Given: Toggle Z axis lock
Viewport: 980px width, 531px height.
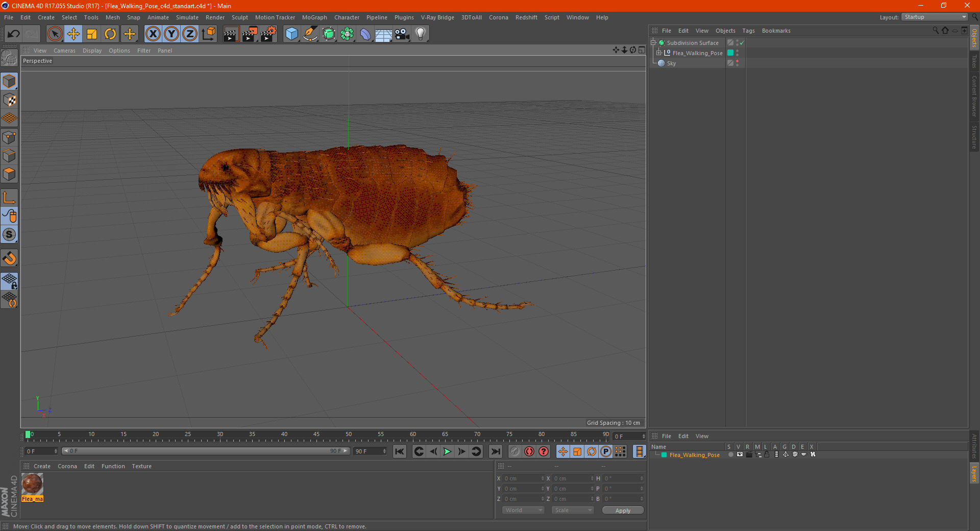Looking at the screenshot, I should point(190,34).
